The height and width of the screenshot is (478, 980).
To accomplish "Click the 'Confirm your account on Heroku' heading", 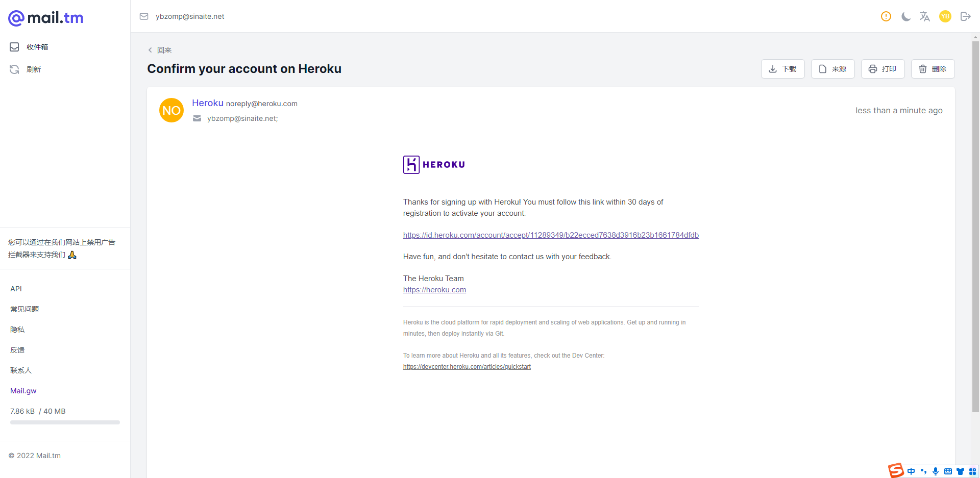I will (x=244, y=69).
